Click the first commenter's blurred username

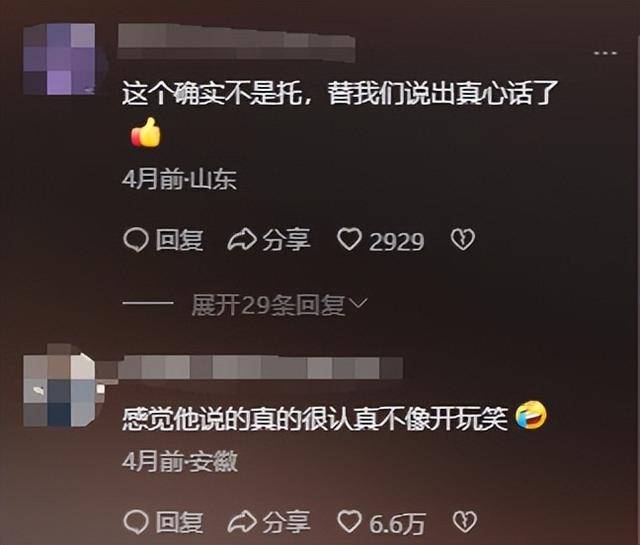236,42
